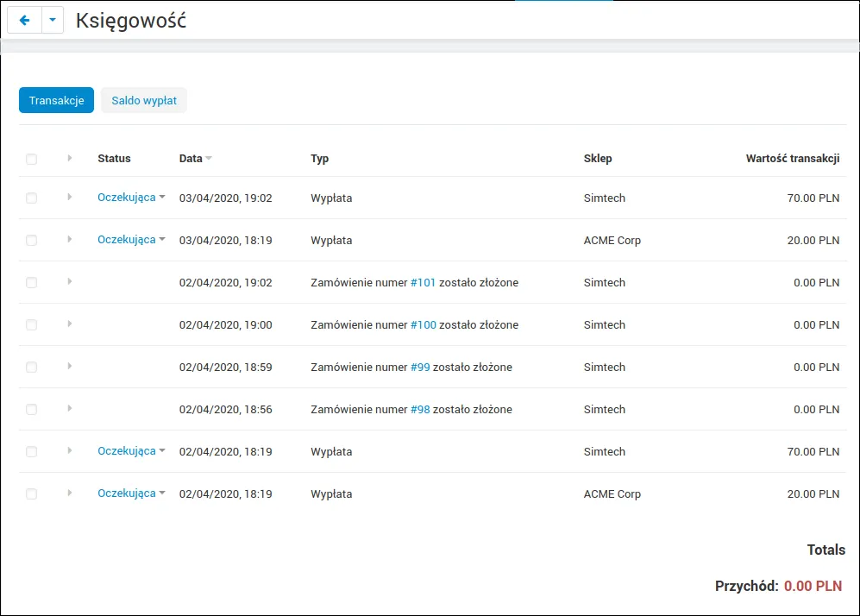Click the Wartość transakcji column header
This screenshot has height=616, width=860.
[x=793, y=159]
